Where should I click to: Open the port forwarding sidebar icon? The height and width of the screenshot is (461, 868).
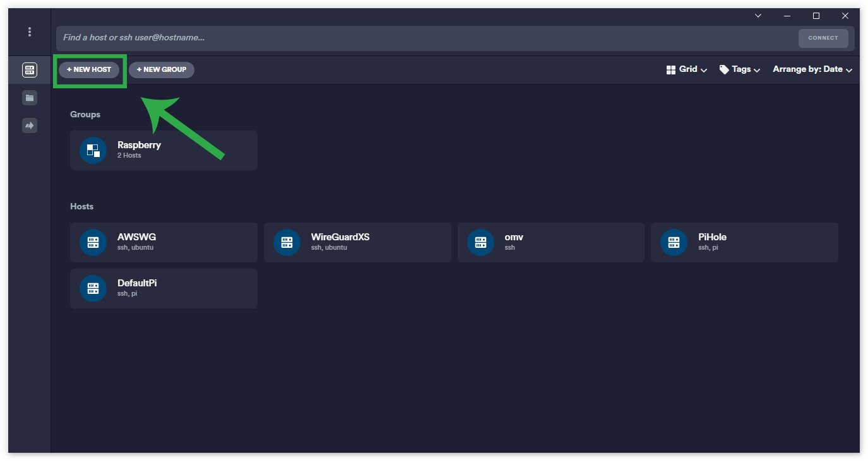point(29,125)
